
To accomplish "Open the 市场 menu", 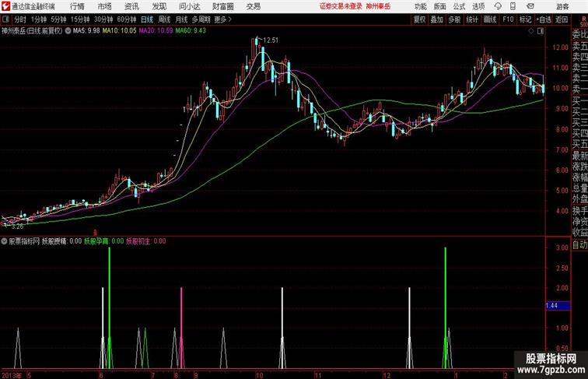I will [x=105, y=6].
